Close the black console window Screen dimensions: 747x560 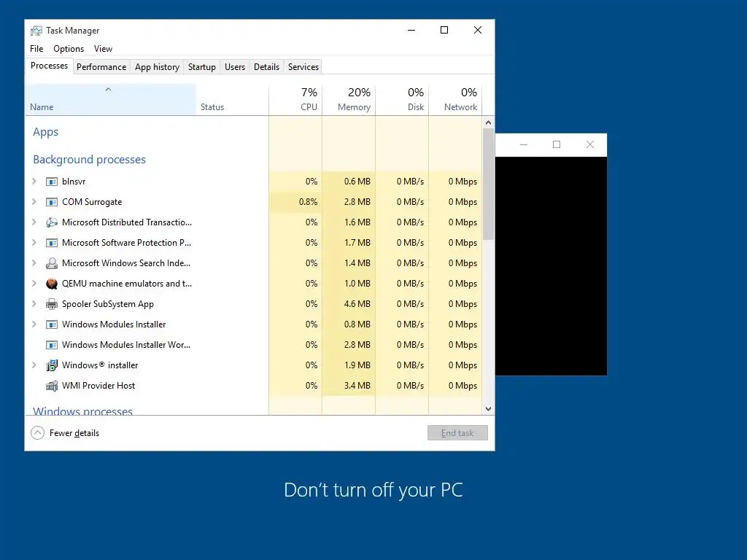tap(589, 145)
